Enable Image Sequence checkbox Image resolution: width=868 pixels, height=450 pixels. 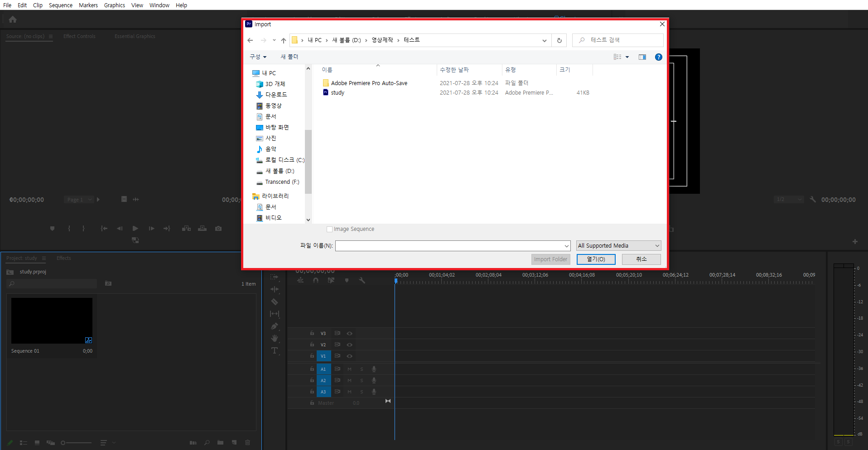coord(329,229)
